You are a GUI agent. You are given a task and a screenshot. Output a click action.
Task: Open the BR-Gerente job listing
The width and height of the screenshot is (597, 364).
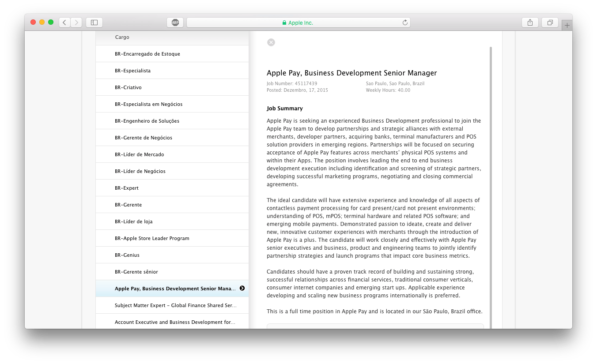[172, 205]
